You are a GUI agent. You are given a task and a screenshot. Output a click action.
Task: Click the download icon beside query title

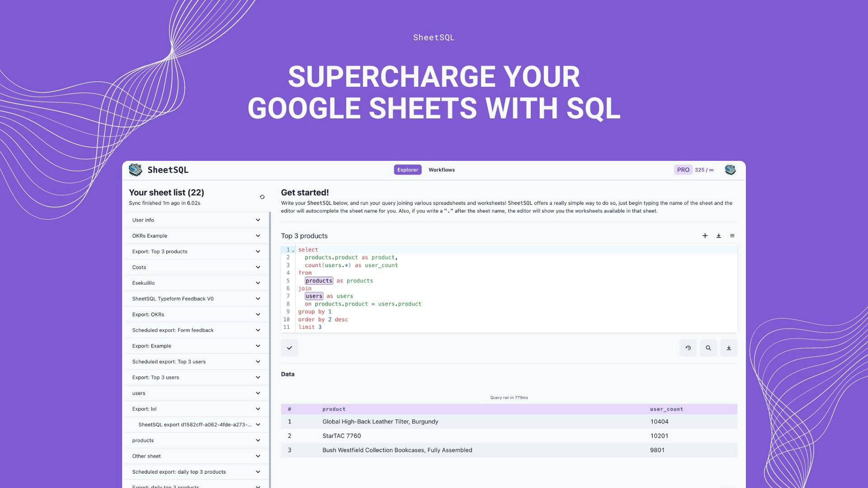point(718,236)
